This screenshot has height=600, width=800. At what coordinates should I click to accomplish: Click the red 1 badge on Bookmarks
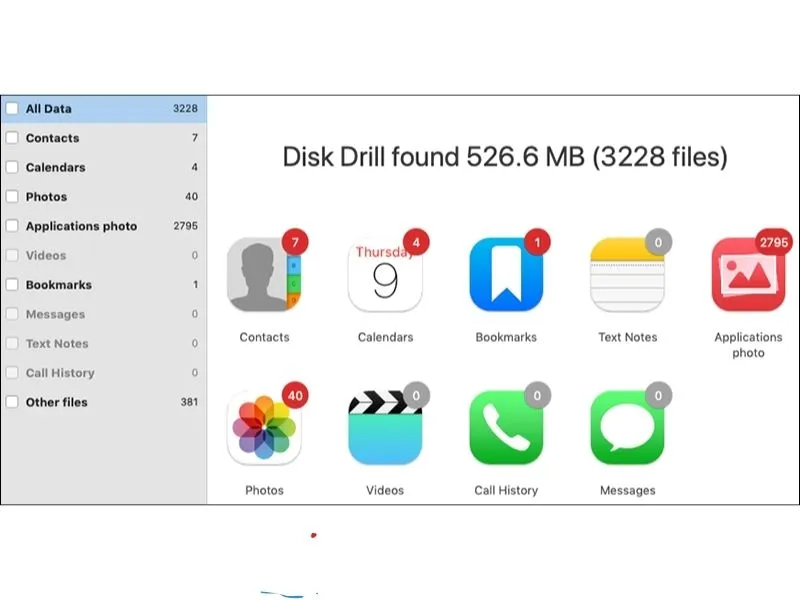537,242
